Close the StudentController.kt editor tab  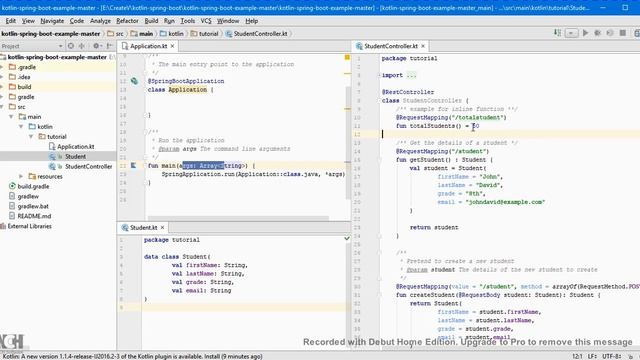[423, 46]
